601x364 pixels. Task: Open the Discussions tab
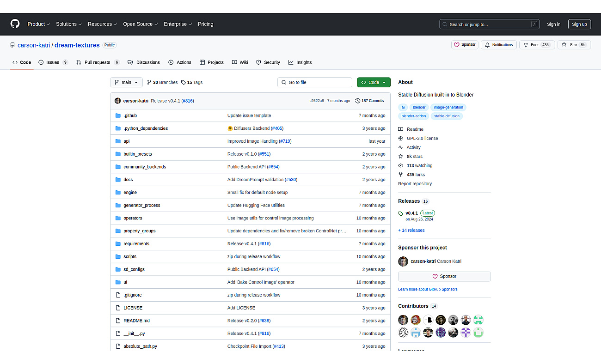(x=143, y=62)
